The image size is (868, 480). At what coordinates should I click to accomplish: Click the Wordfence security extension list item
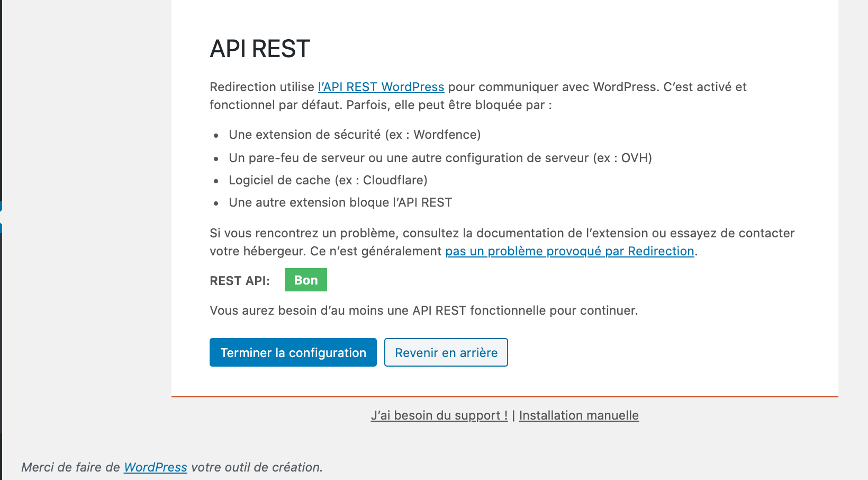[x=355, y=135]
